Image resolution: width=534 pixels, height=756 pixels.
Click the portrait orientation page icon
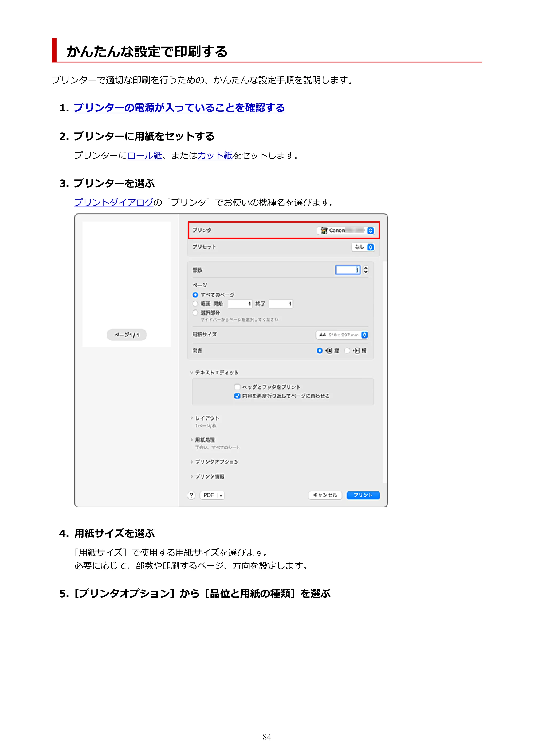[329, 351]
